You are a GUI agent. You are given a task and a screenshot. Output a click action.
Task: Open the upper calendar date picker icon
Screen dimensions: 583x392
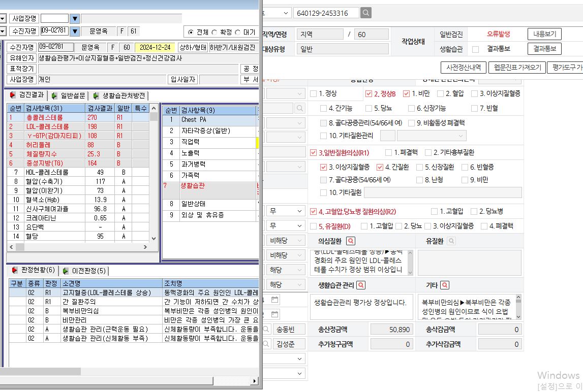tap(275, 300)
